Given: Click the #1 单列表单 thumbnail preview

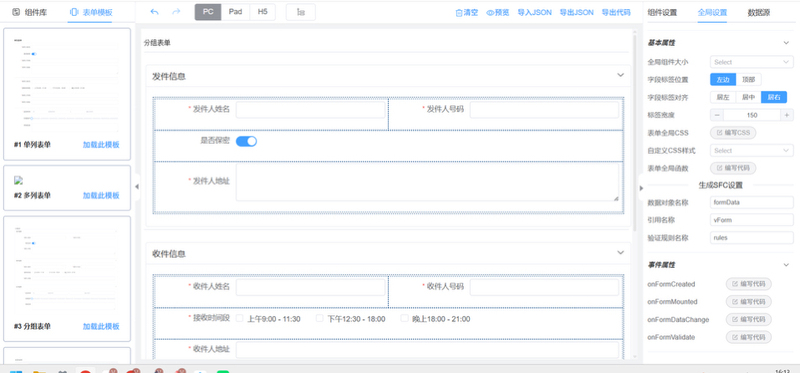Looking at the screenshot, I should (x=67, y=84).
